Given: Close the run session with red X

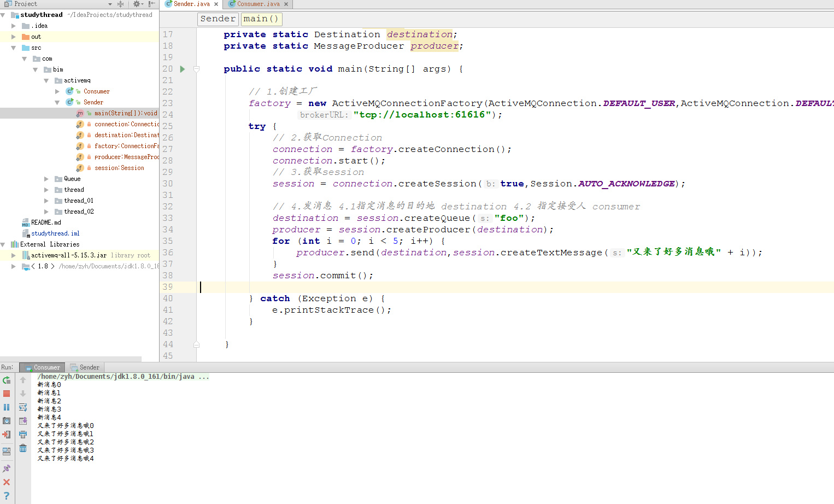Looking at the screenshot, I should (7, 482).
